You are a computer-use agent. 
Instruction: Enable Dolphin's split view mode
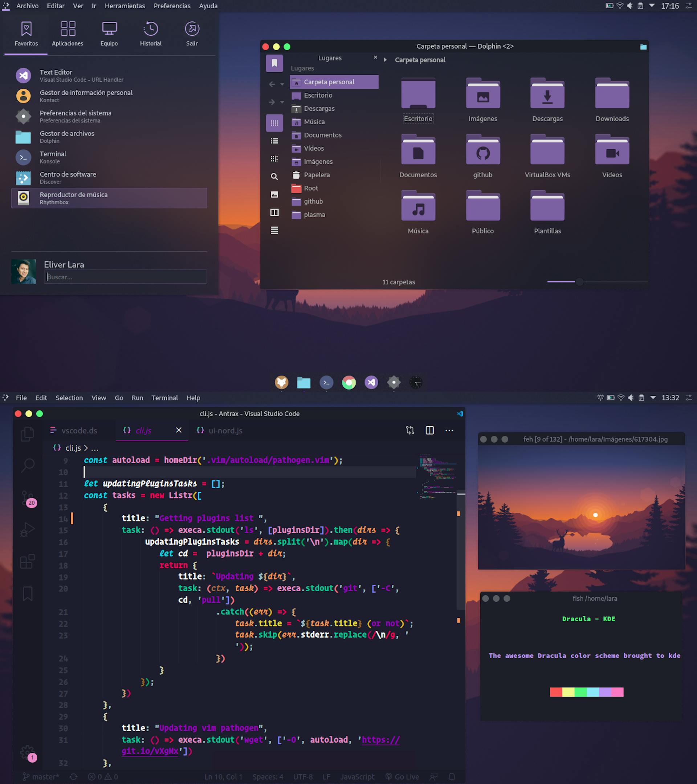(274, 213)
